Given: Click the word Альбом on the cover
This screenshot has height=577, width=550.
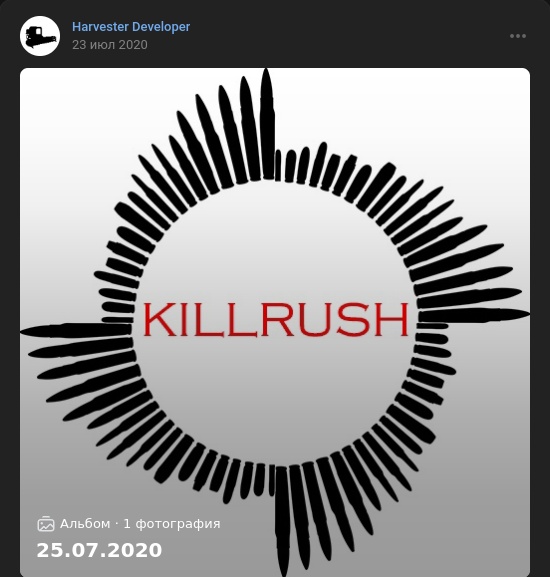Looking at the screenshot, I should pos(85,524).
